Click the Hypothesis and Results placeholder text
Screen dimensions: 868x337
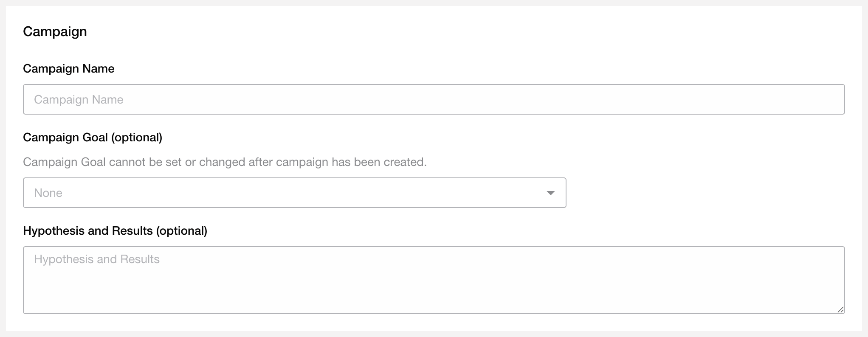click(x=96, y=259)
